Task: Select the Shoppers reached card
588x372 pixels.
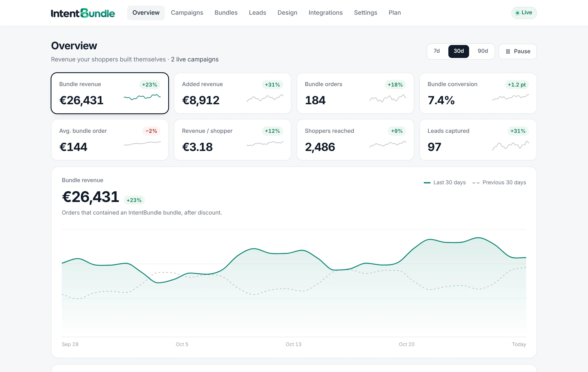Action: pos(355,140)
